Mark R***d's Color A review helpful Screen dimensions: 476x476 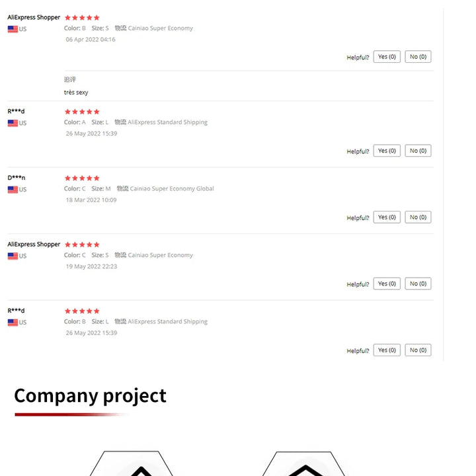[387, 151]
